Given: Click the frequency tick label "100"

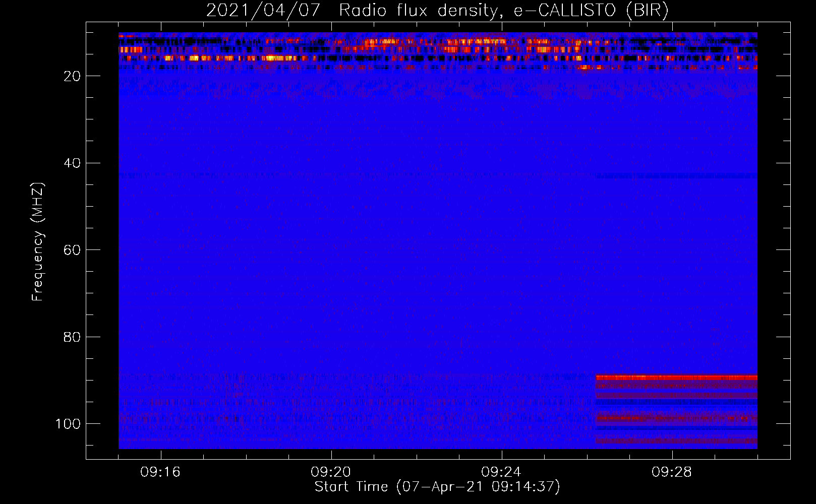Looking at the screenshot, I should (x=68, y=424).
